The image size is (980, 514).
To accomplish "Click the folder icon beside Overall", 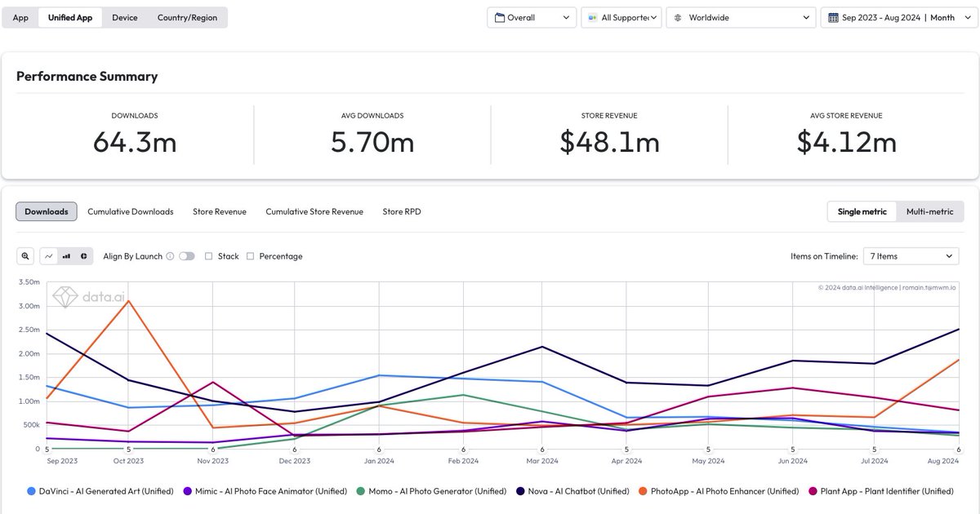I will [x=499, y=17].
